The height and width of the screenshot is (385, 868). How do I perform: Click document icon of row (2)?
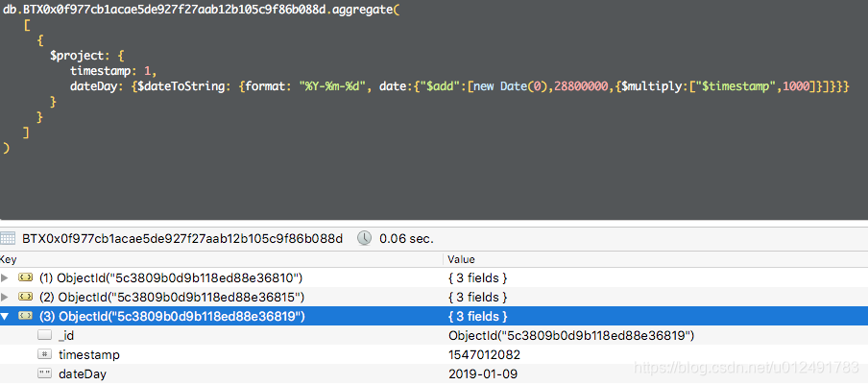tap(26, 297)
